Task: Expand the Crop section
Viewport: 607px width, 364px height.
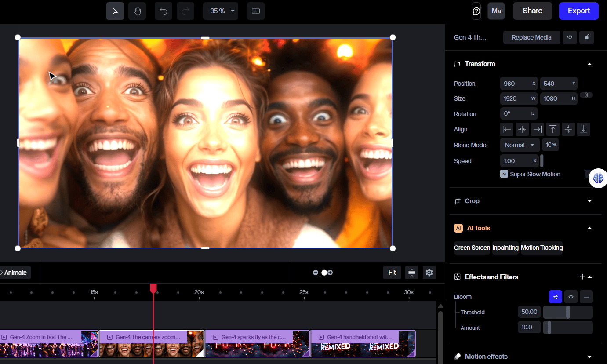Action: [x=589, y=201]
